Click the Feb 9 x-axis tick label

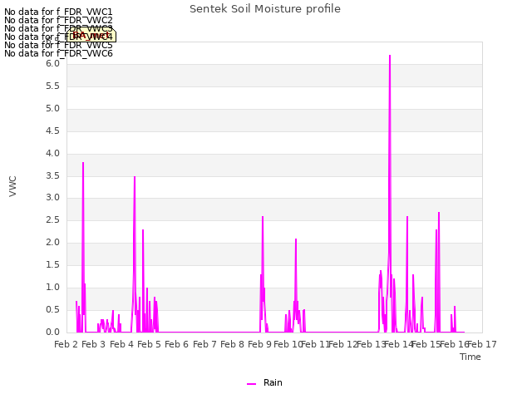click(x=259, y=344)
